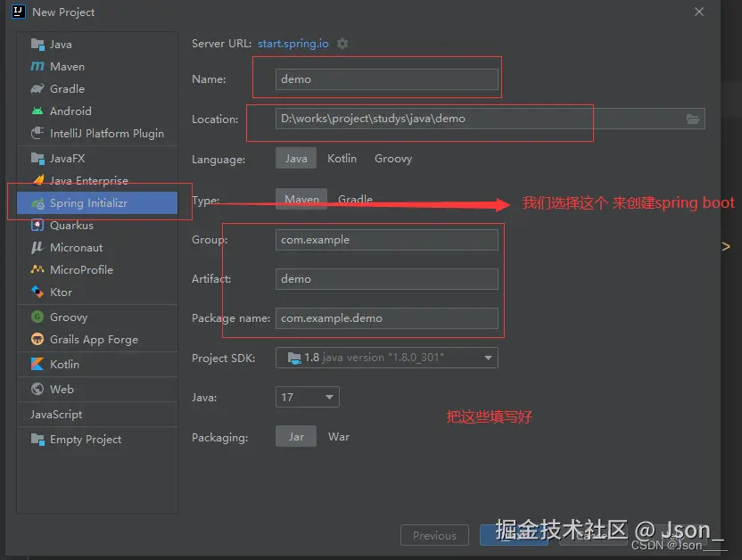Choose Kotlin as the language

pyautogui.click(x=342, y=159)
